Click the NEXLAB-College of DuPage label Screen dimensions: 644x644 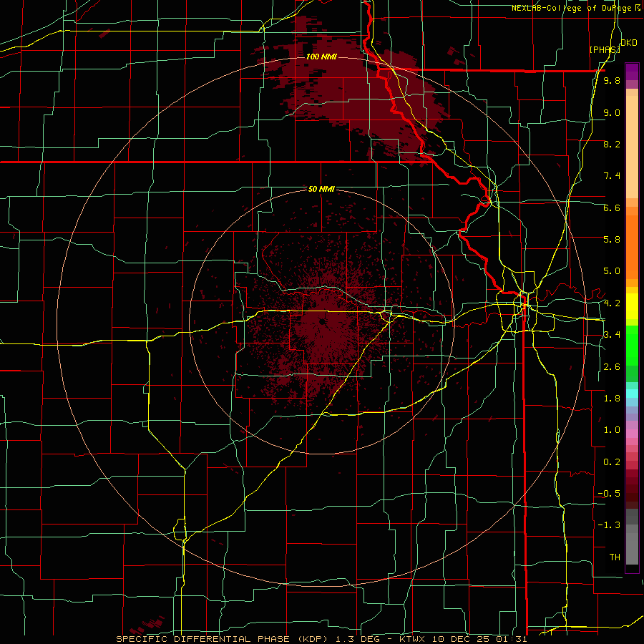coord(575,8)
